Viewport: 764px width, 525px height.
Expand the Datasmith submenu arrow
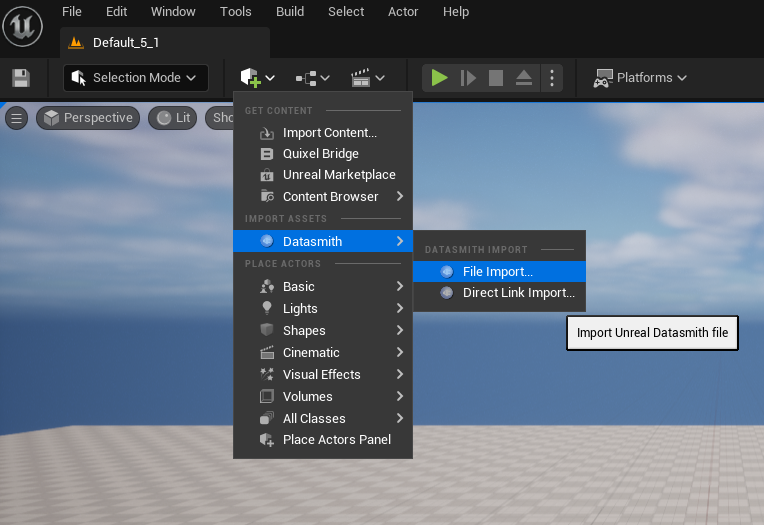pyautogui.click(x=400, y=241)
